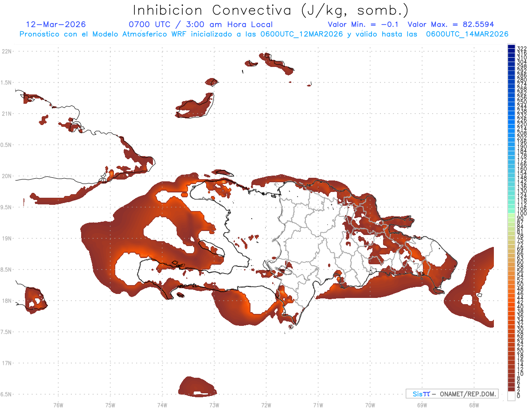Select the date text '12-Mar-2026'
This screenshot has height=411, width=532.
56,24
